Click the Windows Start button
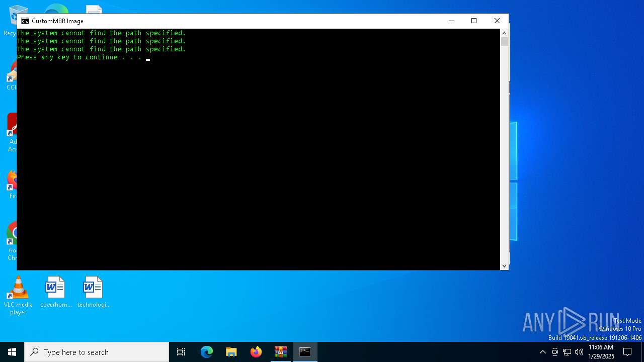 tap(12, 352)
